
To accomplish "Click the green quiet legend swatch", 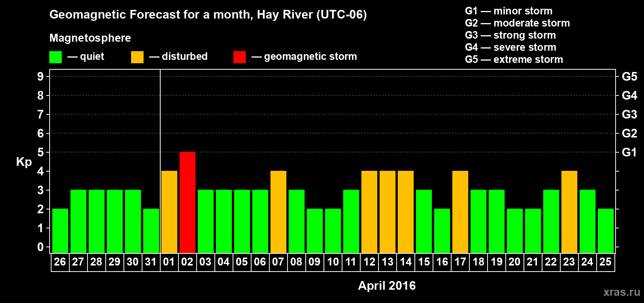I will (55, 57).
